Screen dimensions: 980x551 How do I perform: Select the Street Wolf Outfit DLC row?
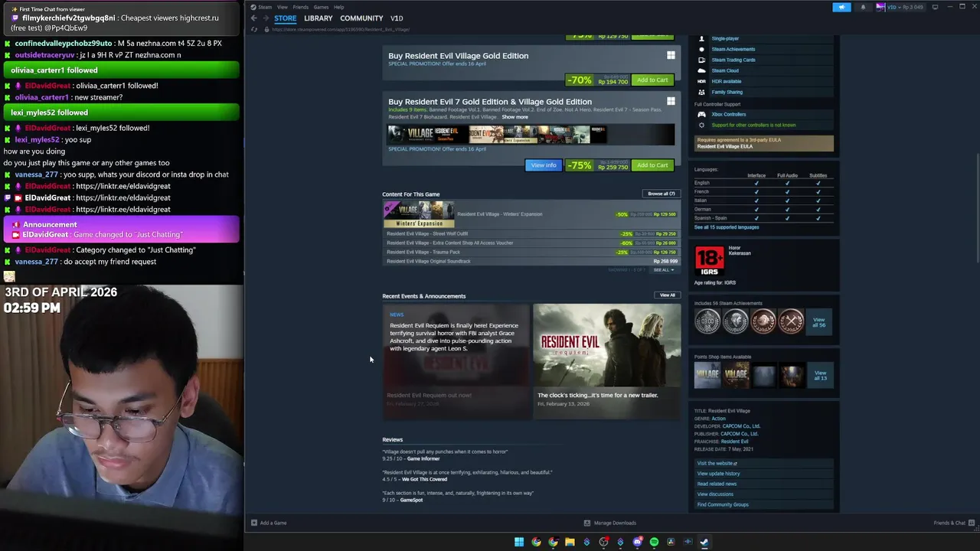point(531,233)
